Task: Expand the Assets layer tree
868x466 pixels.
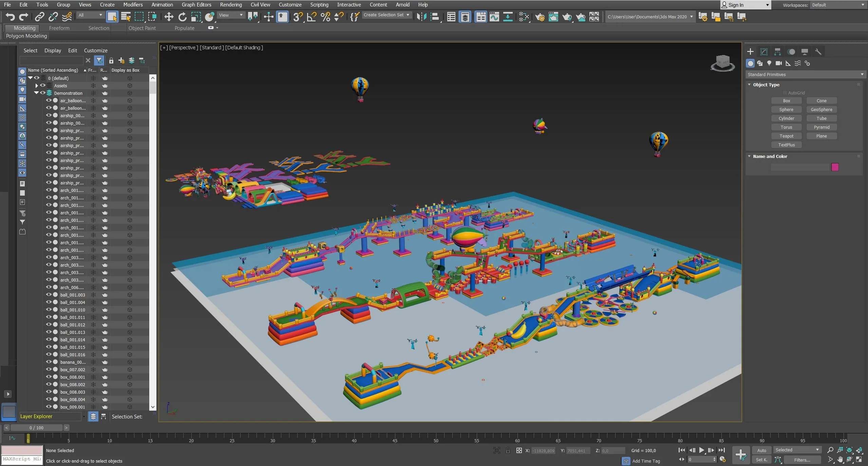Action: pos(37,86)
